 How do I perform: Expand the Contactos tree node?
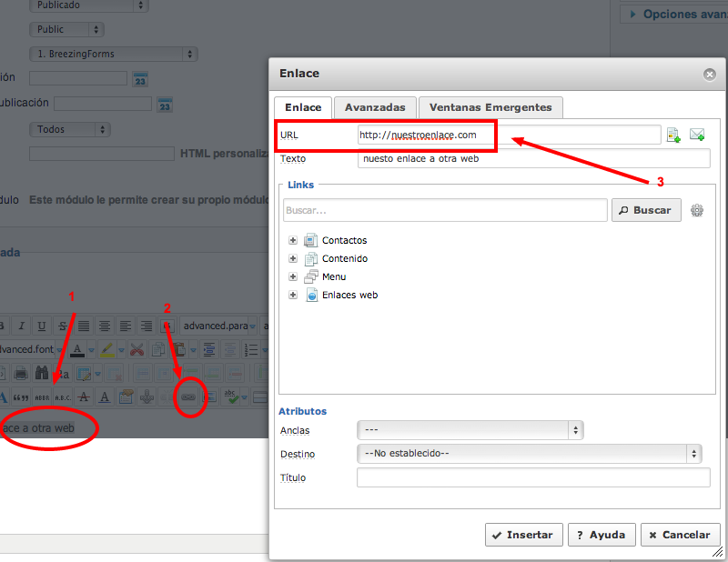click(x=293, y=240)
